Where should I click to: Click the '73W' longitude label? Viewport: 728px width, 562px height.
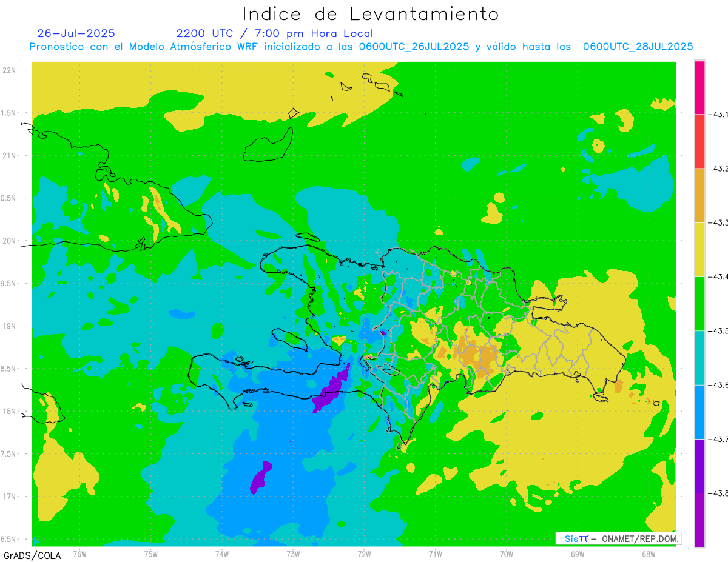pyautogui.click(x=293, y=554)
